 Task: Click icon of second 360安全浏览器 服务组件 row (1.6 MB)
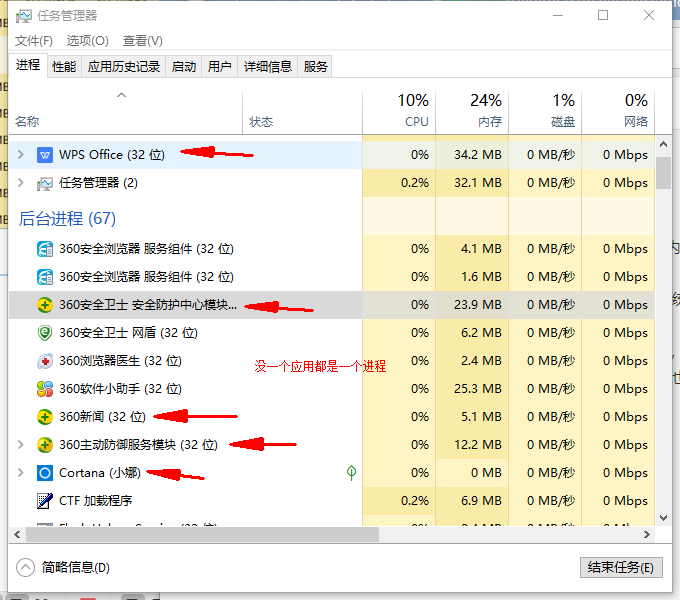45,277
